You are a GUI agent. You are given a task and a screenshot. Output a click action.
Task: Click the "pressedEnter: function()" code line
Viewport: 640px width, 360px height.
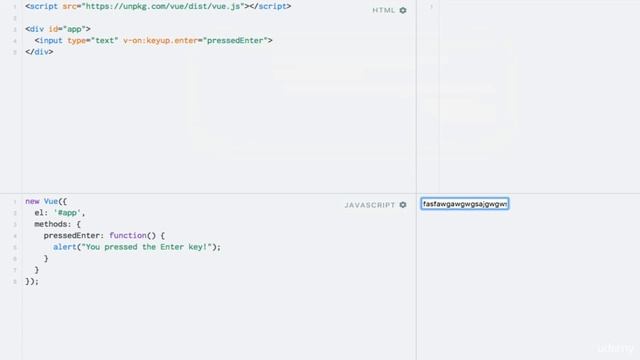[104, 236]
